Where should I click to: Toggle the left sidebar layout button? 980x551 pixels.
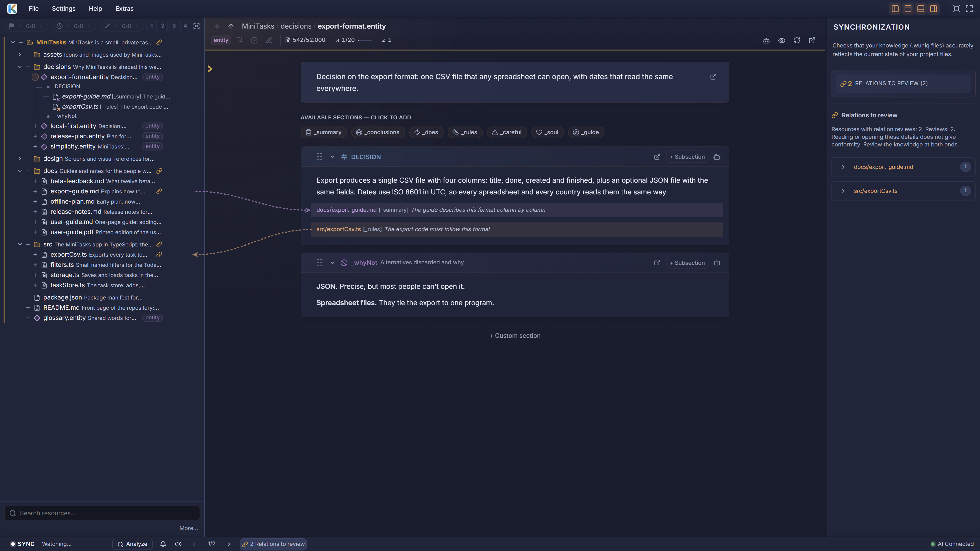(x=895, y=8)
